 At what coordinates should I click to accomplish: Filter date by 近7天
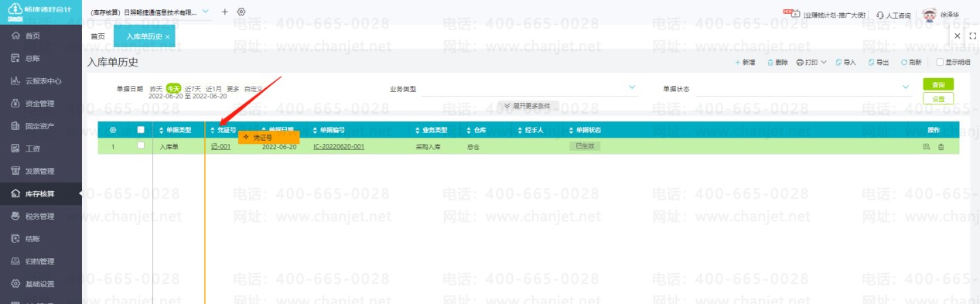(193, 89)
